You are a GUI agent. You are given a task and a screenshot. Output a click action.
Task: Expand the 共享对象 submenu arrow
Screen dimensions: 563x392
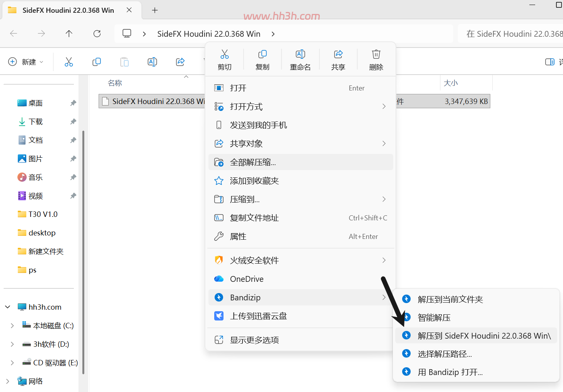(x=384, y=143)
